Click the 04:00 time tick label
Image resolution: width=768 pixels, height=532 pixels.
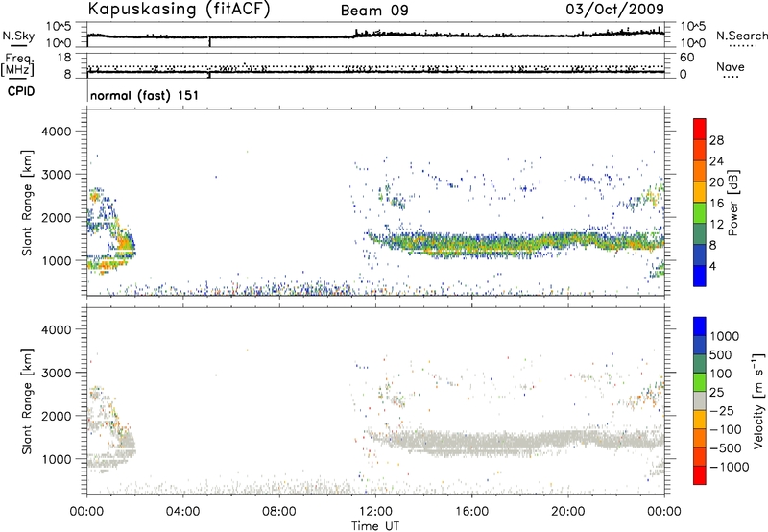pyautogui.click(x=182, y=512)
